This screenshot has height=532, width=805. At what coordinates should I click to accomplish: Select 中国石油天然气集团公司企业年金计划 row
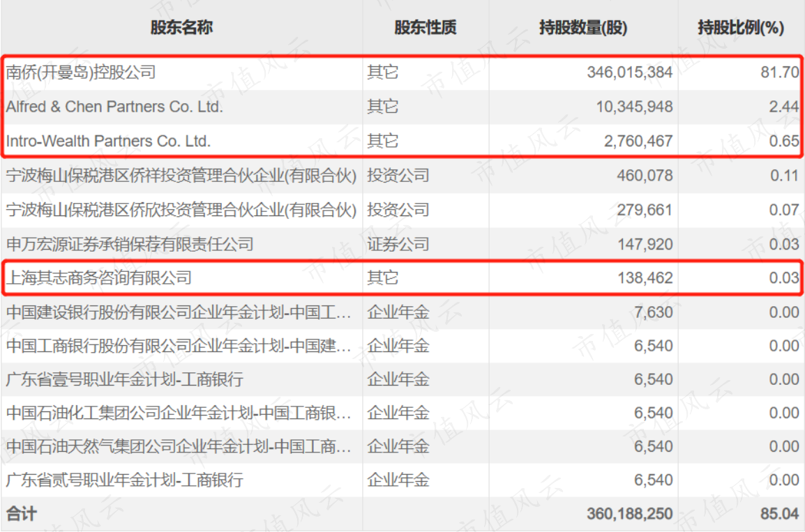pos(179,447)
